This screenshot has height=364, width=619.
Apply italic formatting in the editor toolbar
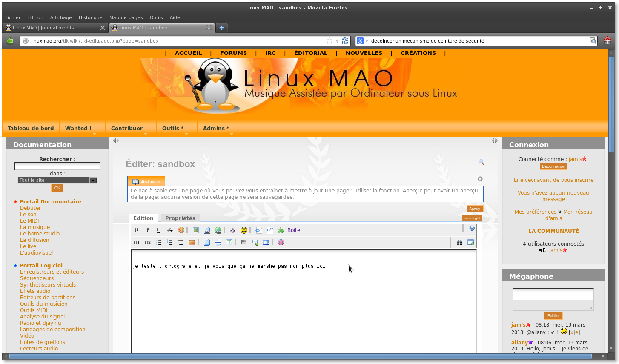[148, 230]
